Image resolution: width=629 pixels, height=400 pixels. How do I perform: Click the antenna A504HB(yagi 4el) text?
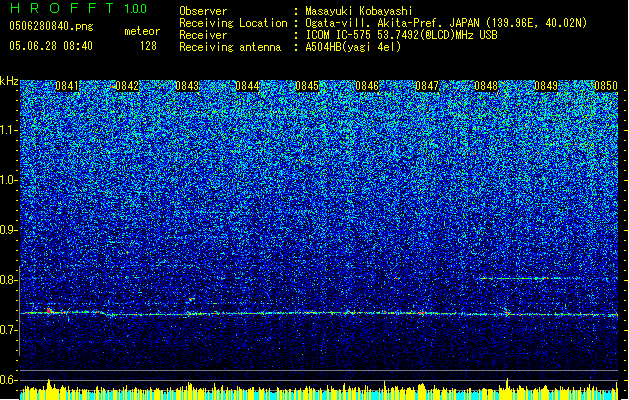(353, 47)
